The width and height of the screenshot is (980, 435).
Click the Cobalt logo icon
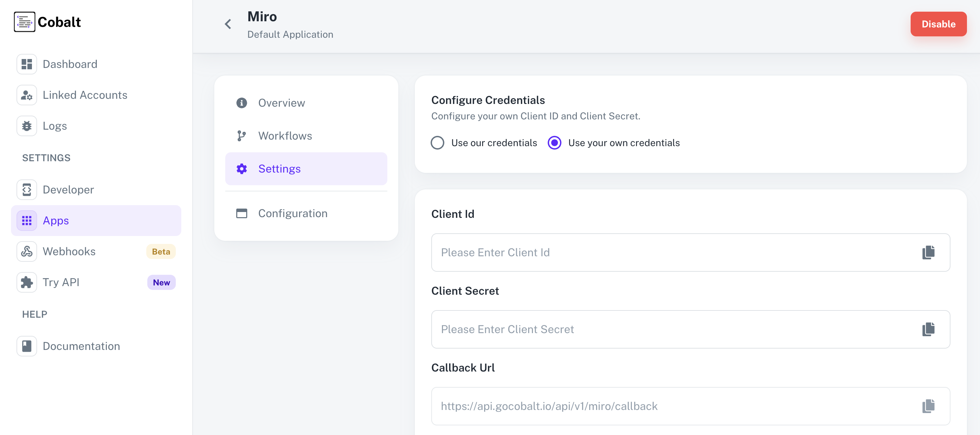[x=24, y=22]
